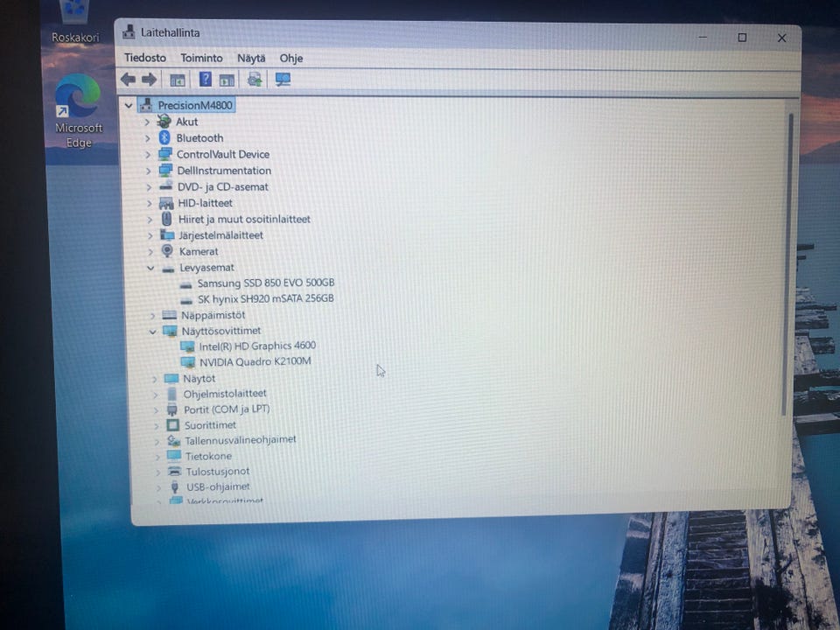Expand the Kamerat category
This screenshot has width=840, height=630.
click(150, 251)
